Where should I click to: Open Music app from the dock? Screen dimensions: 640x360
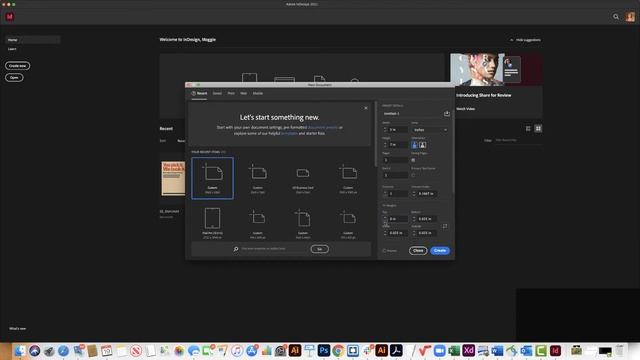pos(237,351)
